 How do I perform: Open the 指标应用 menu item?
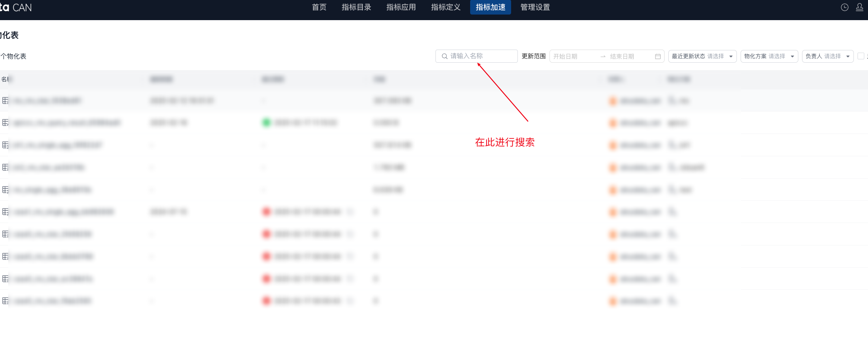click(x=401, y=7)
